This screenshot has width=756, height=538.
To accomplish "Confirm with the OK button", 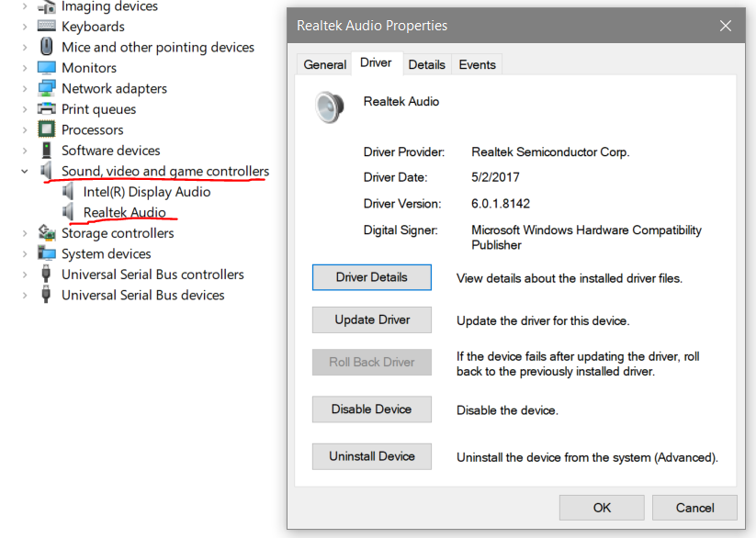I will tap(602, 508).
